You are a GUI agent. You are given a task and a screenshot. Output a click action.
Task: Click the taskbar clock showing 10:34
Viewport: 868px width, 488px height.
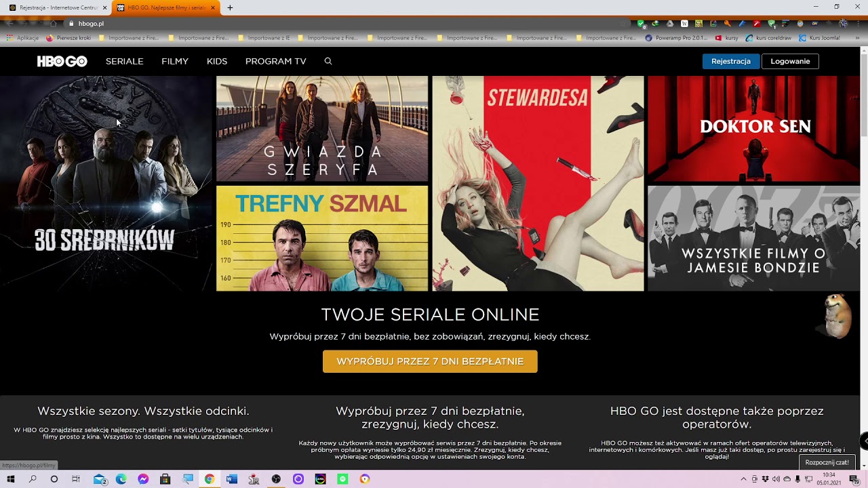829,479
